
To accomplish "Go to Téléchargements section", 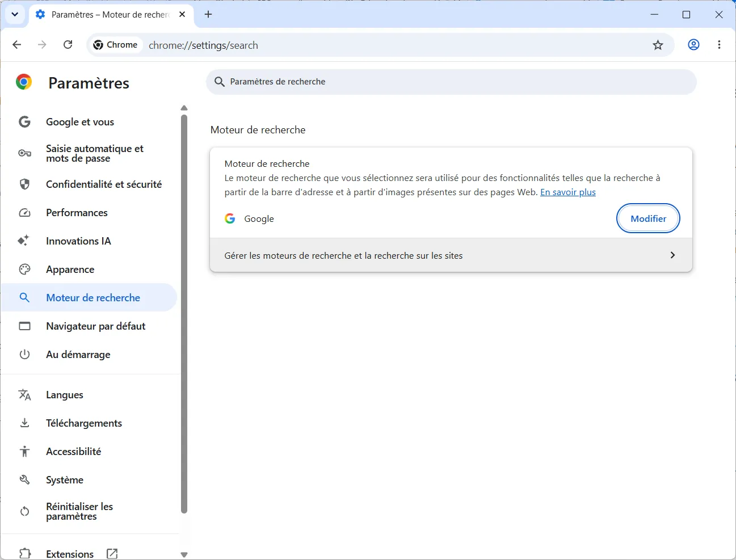I will tap(89, 423).
